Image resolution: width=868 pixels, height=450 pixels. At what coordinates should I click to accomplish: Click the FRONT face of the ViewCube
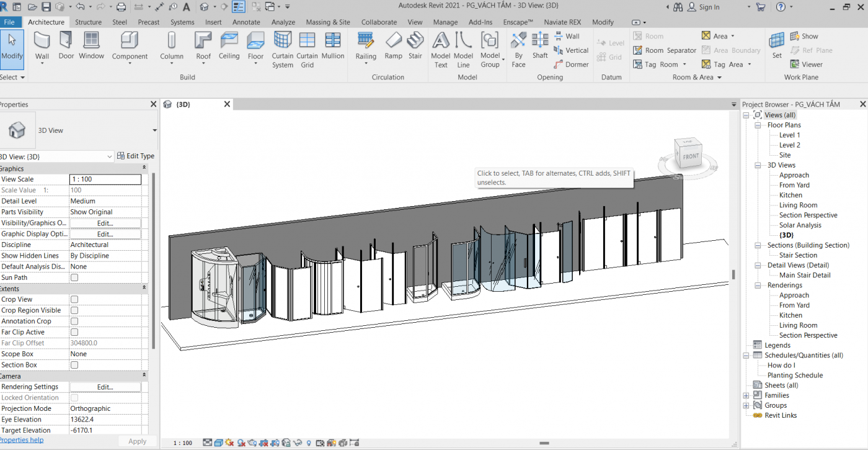690,156
